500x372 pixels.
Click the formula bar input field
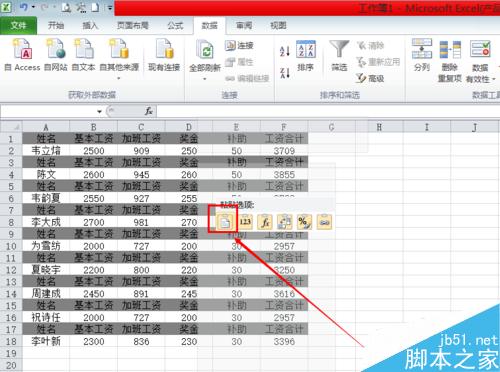[328, 111]
